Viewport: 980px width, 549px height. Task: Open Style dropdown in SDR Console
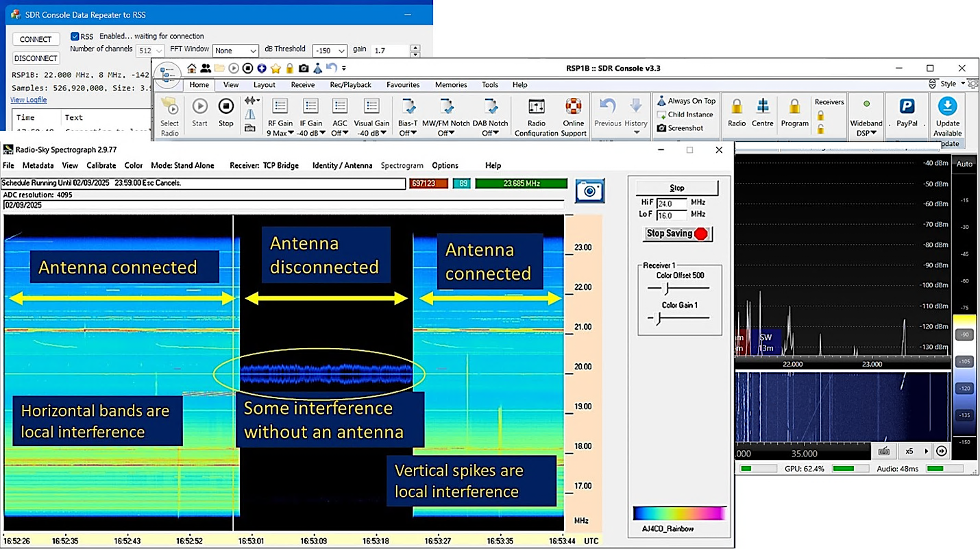click(952, 84)
